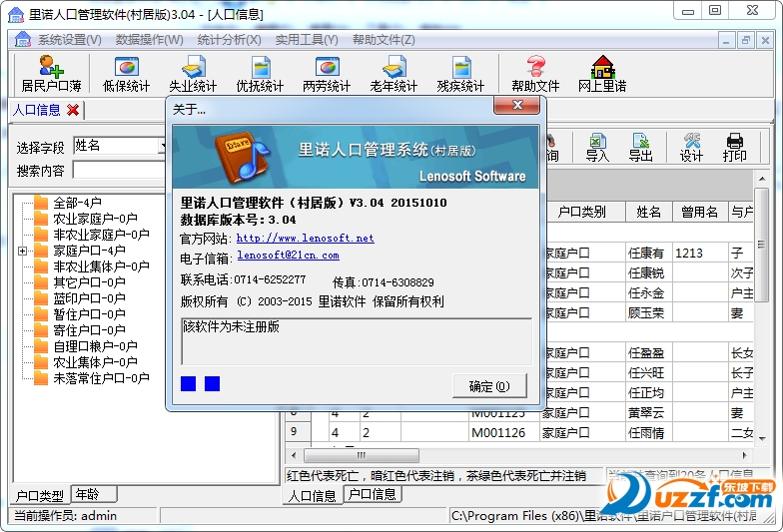783x532 pixels.
Task: Select the 顾玉荣 name cell
Action: click(x=649, y=313)
